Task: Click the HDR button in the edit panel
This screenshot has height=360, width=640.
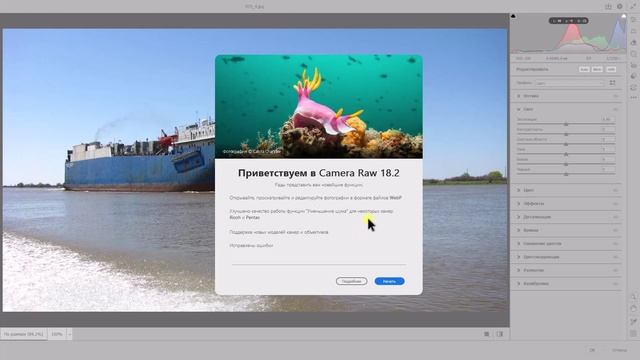Action: click(x=611, y=69)
